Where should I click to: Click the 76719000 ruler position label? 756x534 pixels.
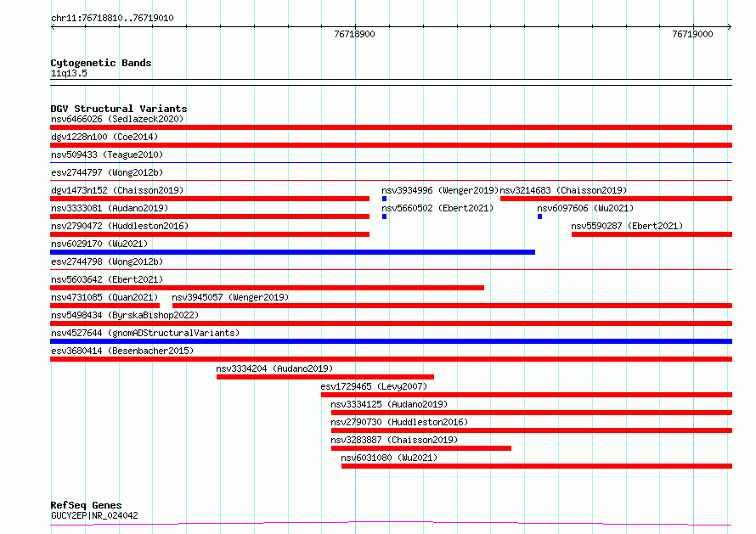click(692, 34)
